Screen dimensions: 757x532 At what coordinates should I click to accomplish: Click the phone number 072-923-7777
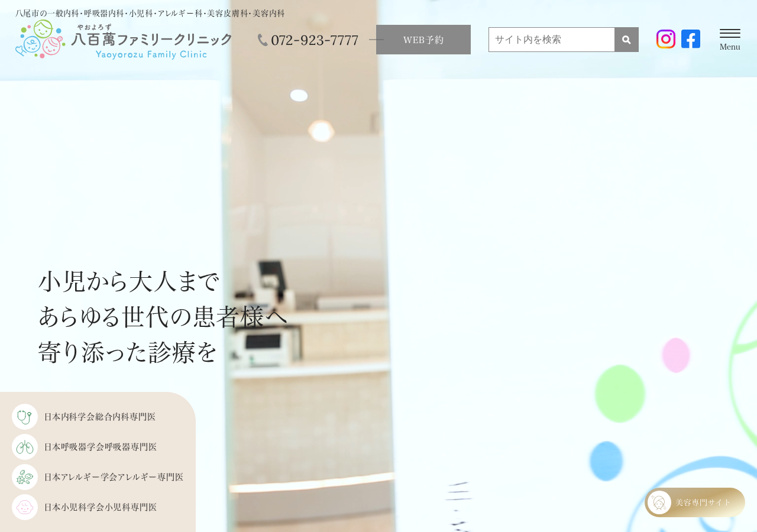pos(315,40)
